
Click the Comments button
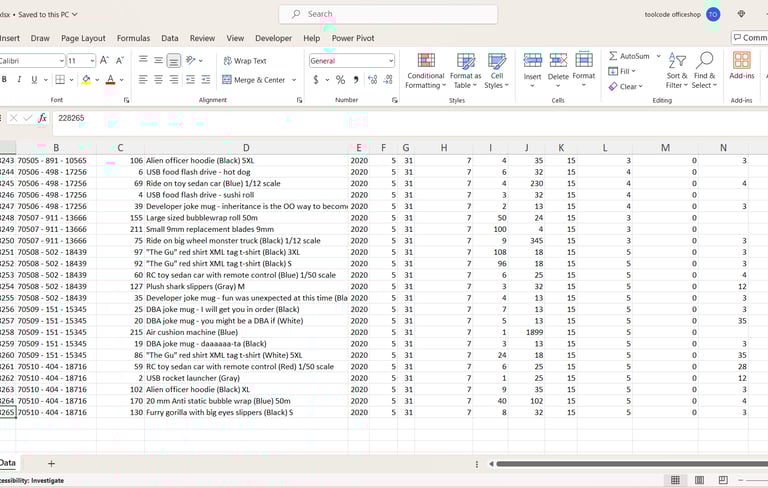[750, 38]
